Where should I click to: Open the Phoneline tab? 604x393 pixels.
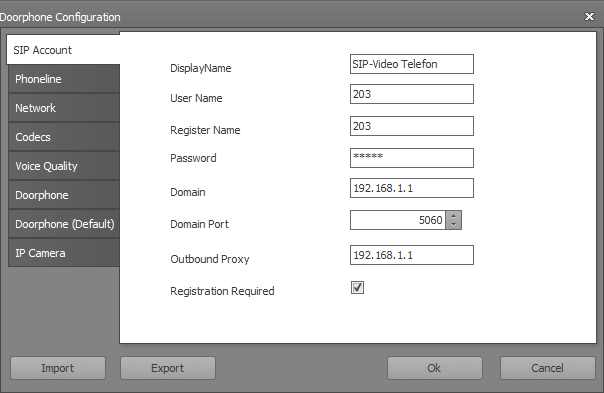click(x=64, y=79)
